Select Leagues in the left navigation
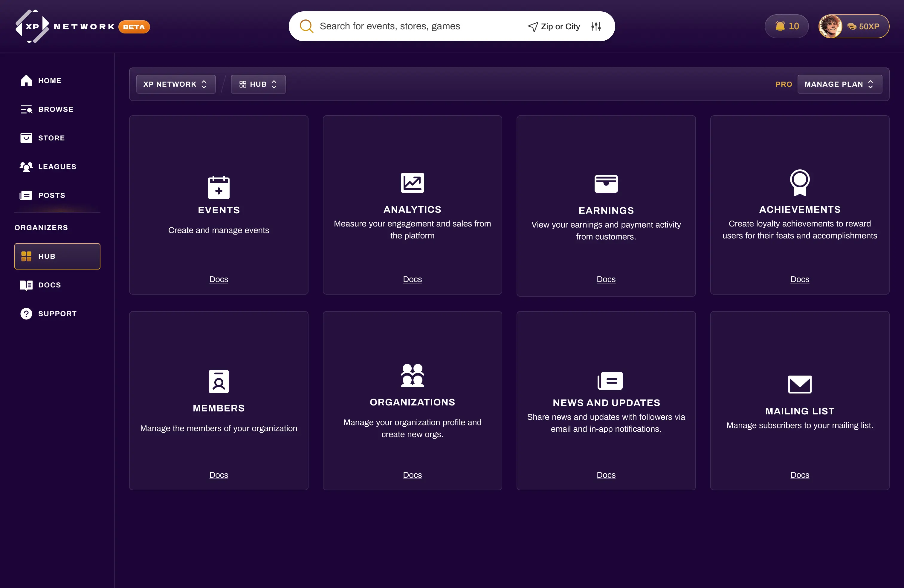This screenshot has width=904, height=588. 57,167
